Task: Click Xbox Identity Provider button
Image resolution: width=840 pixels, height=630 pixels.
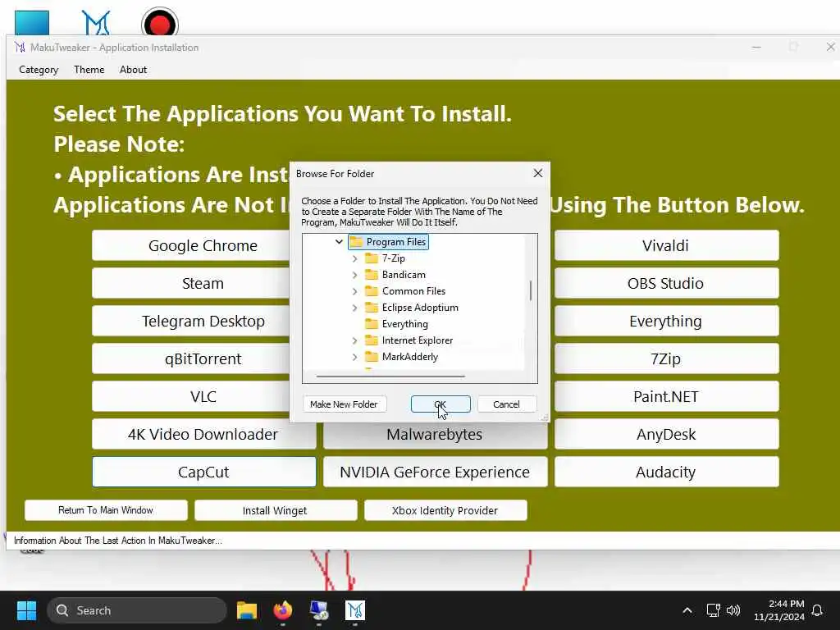Action: point(445,510)
